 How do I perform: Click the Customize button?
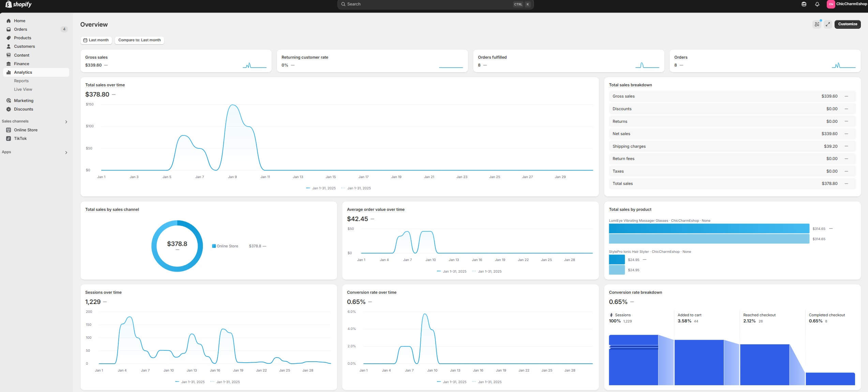pos(847,24)
